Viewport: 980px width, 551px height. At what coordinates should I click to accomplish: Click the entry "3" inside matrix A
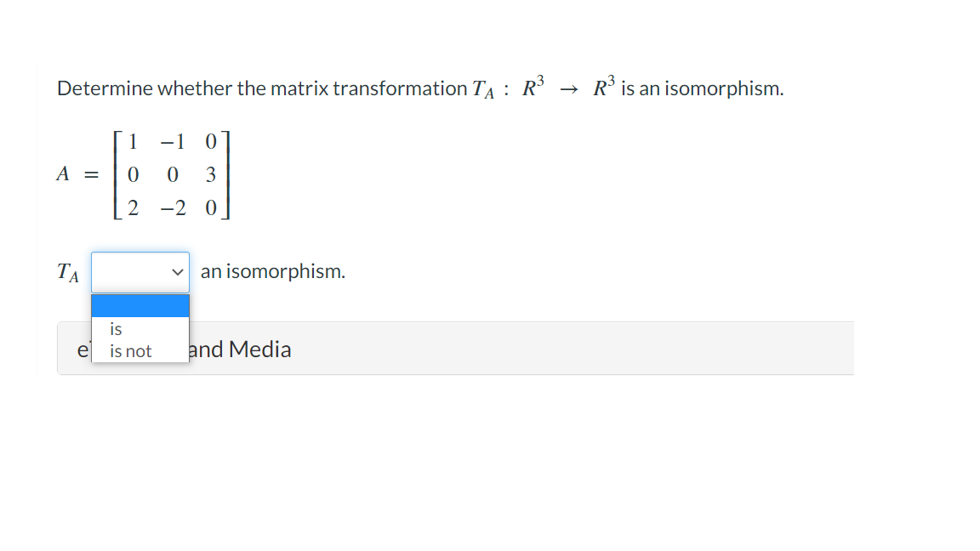(211, 175)
